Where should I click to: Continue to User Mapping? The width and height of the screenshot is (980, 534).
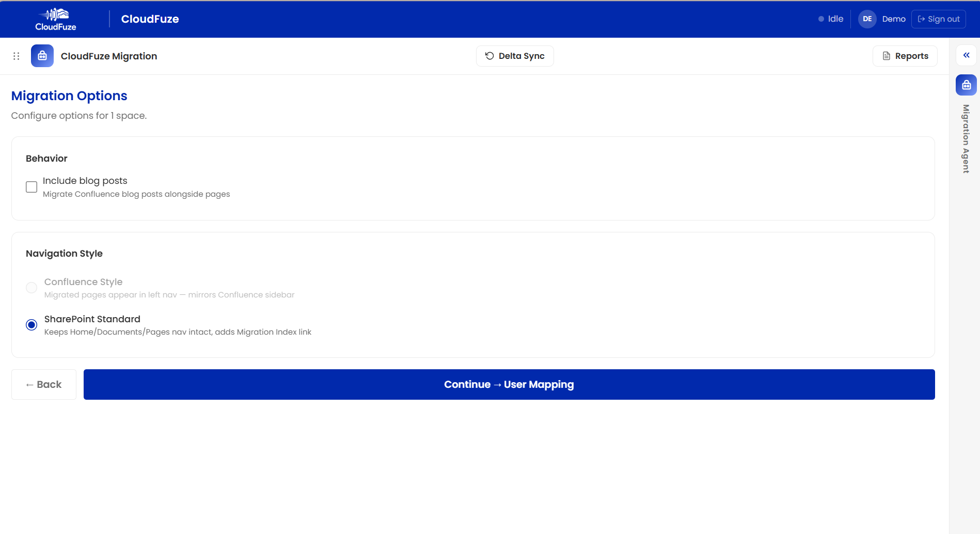[509, 384]
